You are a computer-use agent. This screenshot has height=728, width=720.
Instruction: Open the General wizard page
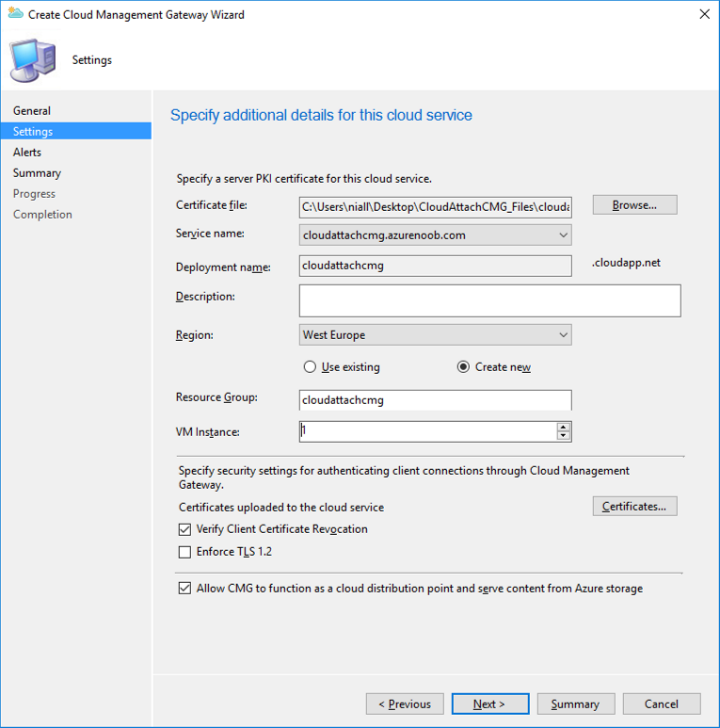(32, 110)
